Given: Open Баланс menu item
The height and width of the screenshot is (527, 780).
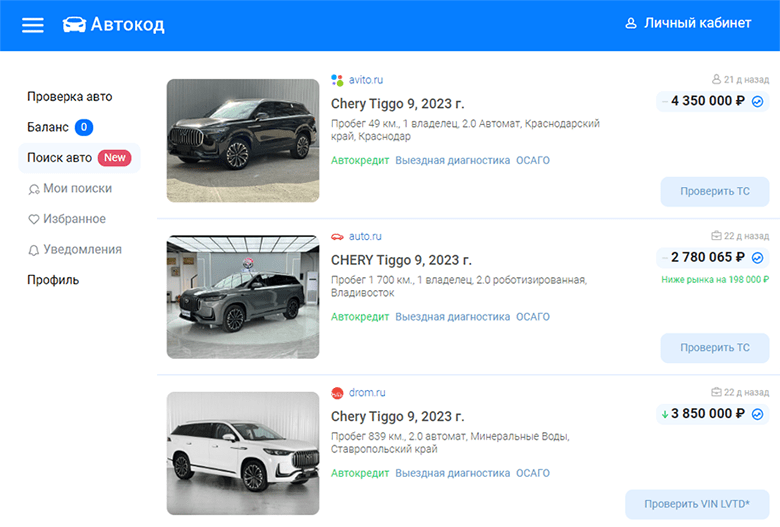Looking at the screenshot, I should [48, 127].
